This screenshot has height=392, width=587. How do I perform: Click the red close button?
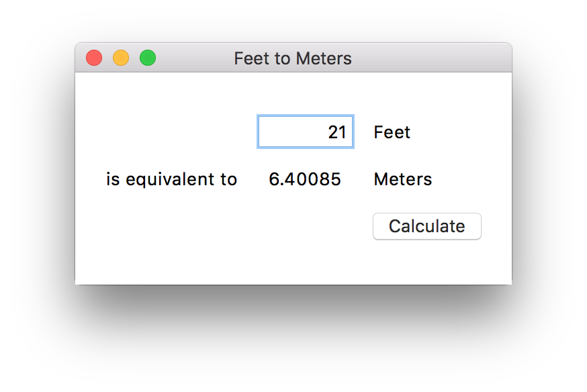(94, 58)
